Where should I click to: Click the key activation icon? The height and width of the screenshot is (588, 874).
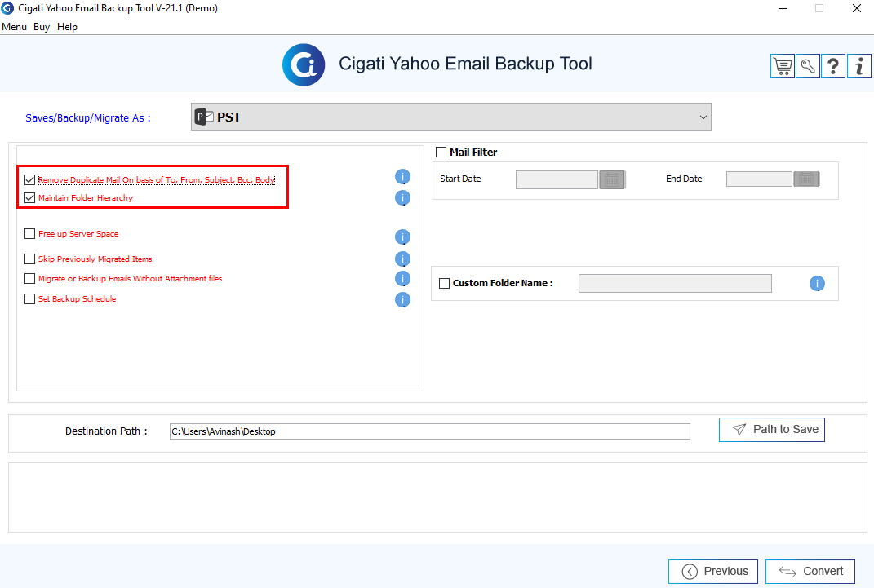pos(808,66)
